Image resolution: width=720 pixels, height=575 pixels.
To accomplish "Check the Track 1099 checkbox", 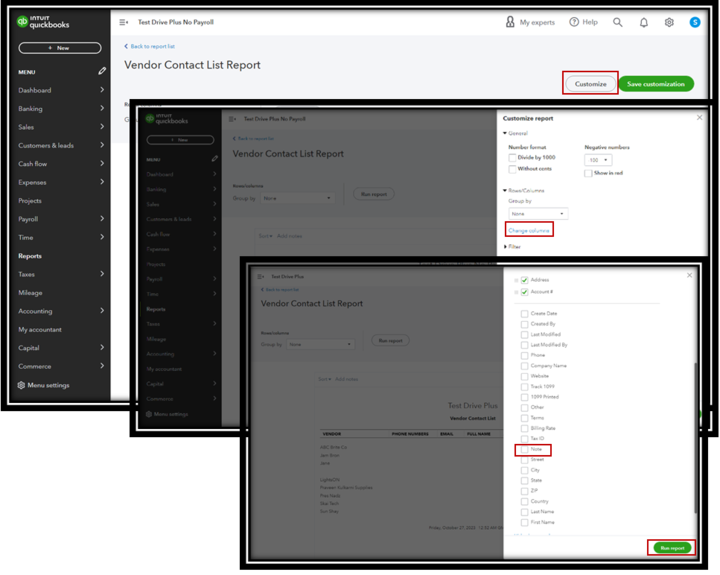I will pos(524,387).
